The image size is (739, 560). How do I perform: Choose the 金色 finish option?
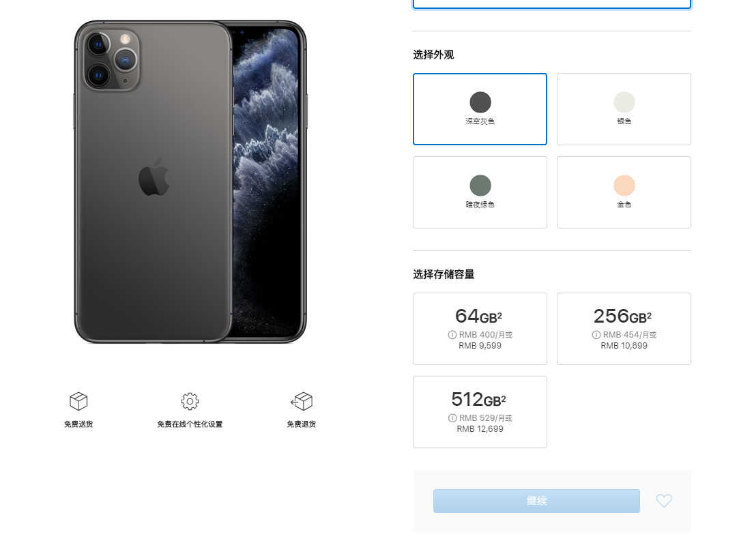pyautogui.click(x=624, y=192)
